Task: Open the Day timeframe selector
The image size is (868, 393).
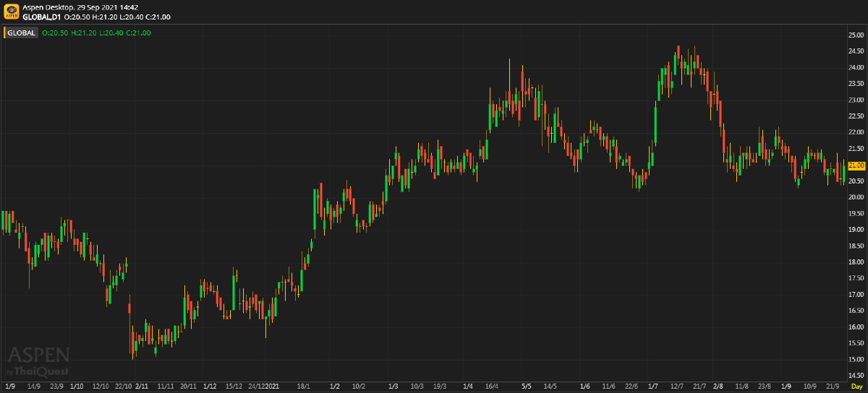Action: pos(856,387)
